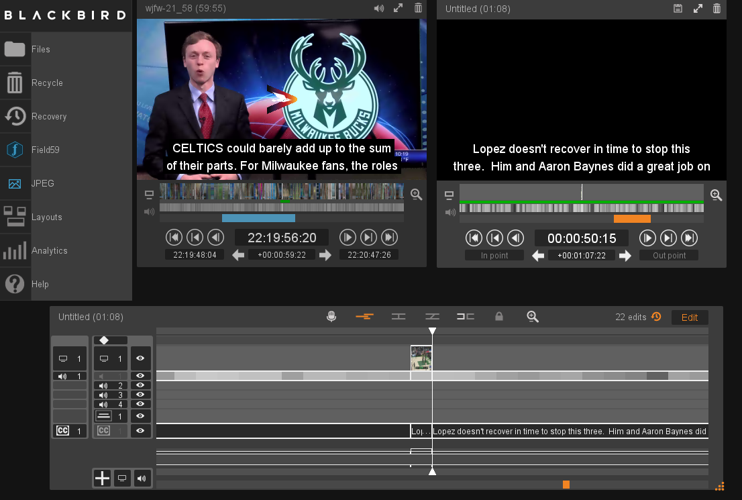Viewport: 742px width, 500px height.
Task: Click the timeline magnifier zoom icon
Action: (x=533, y=317)
